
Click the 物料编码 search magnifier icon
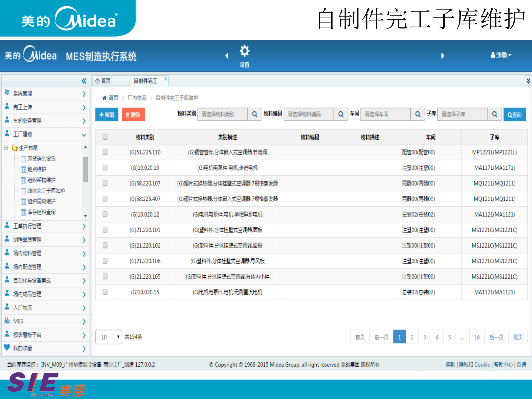tap(341, 114)
